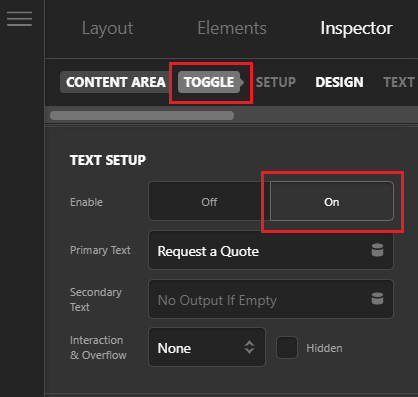Click the Secondary Text label
This screenshot has height=397, width=418.
click(x=96, y=299)
